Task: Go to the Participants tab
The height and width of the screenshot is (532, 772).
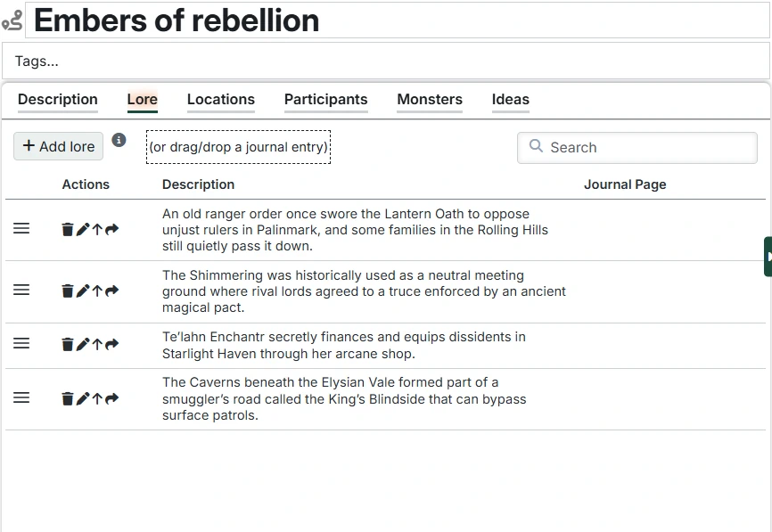Action: click(325, 100)
